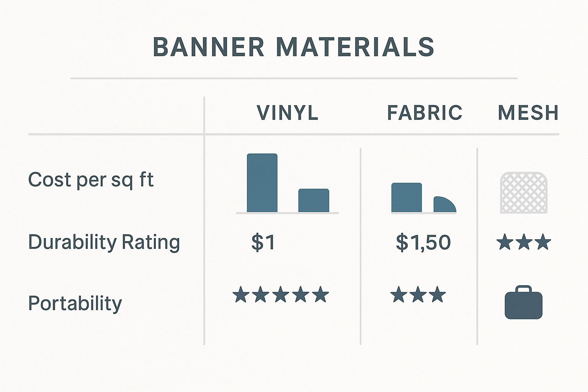Click the mesh pattern icon
This screenshot has width=588, height=392.
coord(524,193)
